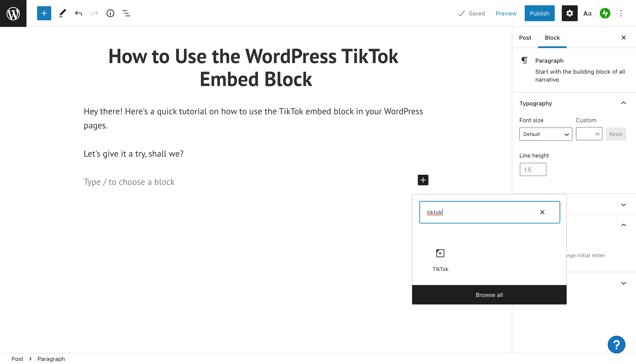636x364 pixels.
Task: Open the List View icon
Action: [126, 13]
